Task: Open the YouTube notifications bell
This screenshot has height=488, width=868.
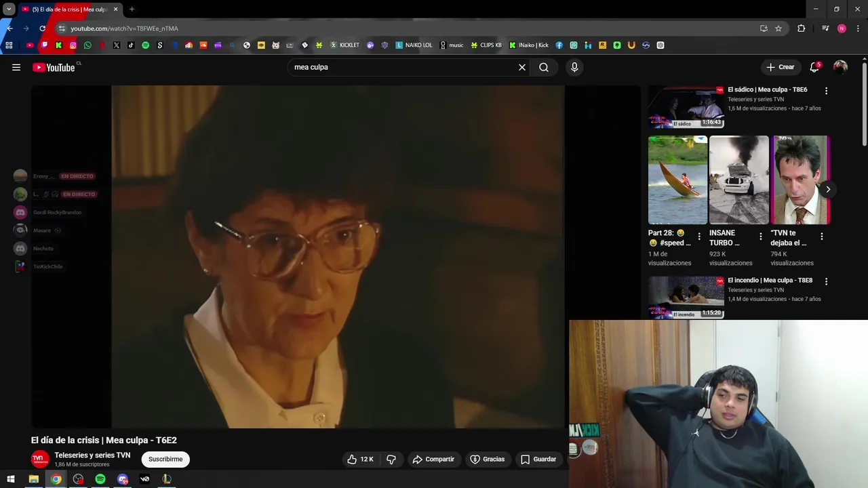Action: pos(814,67)
